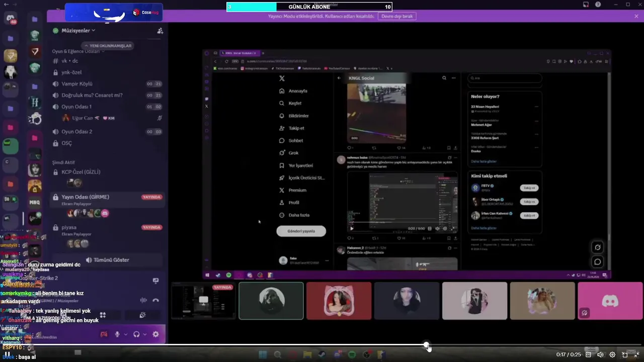
Task: Select the red participant tile with cat frame
Action: [x=339, y=301]
